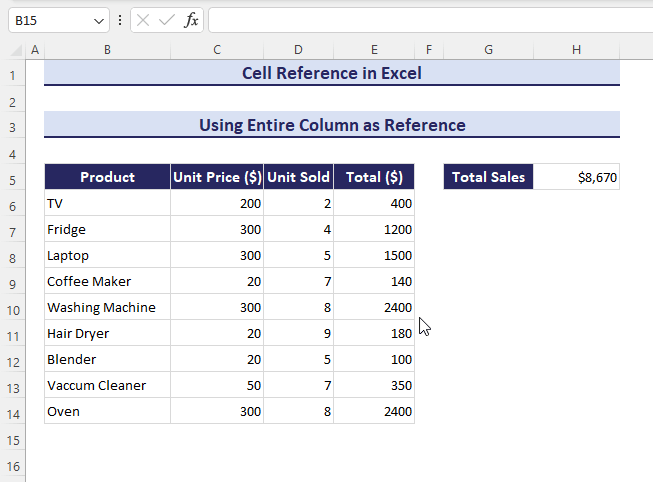Click the Cell Reference in Excel title
Image resolution: width=653 pixels, height=482 pixels.
point(332,73)
